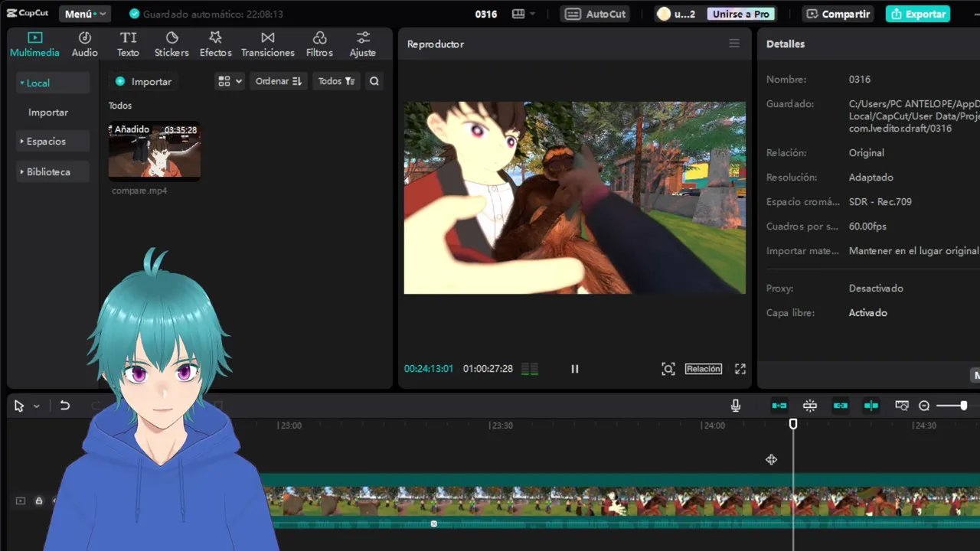
Task: Open the Ajuste tab
Action: click(x=363, y=44)
